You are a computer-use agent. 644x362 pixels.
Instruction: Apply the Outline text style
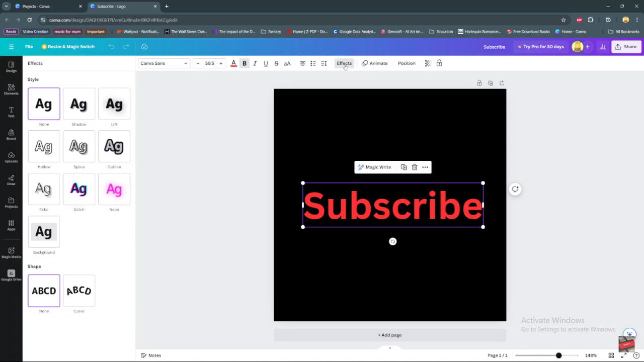click(114, 146)
